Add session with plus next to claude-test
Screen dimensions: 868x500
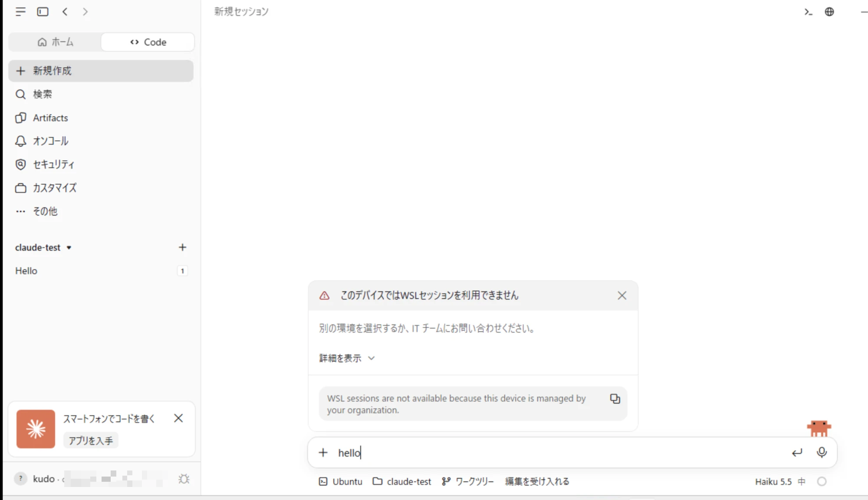click(182, 247)
